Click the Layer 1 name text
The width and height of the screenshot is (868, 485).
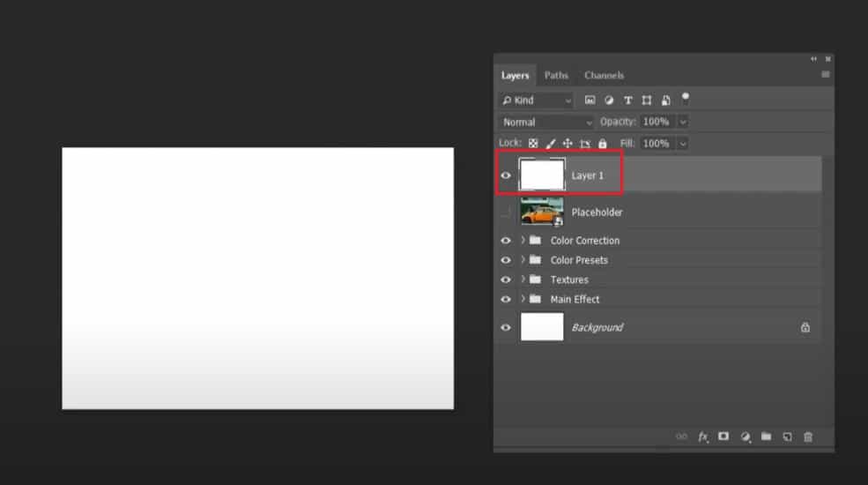[x=588, y=175]
